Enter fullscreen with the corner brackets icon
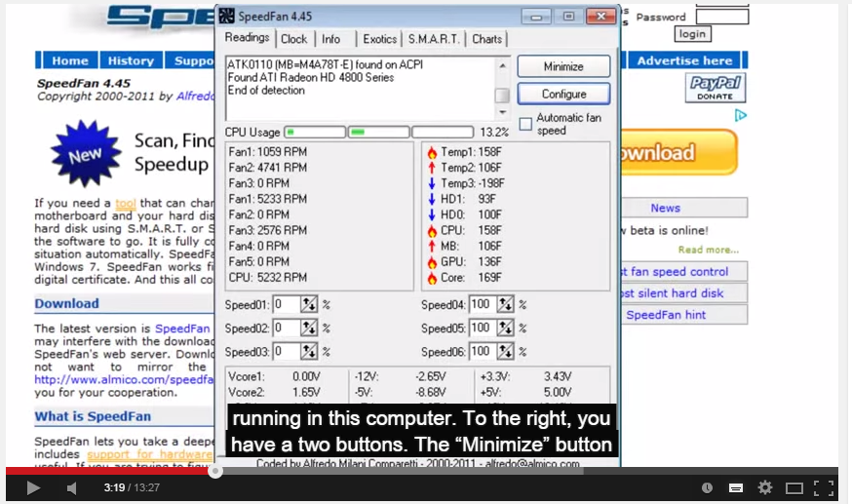Screen dimensions: 852x504 (824, 487)
